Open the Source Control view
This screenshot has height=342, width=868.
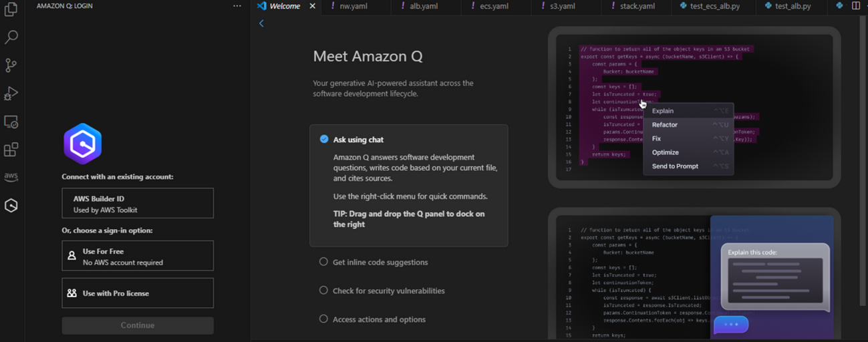click(x=11, y=65)
